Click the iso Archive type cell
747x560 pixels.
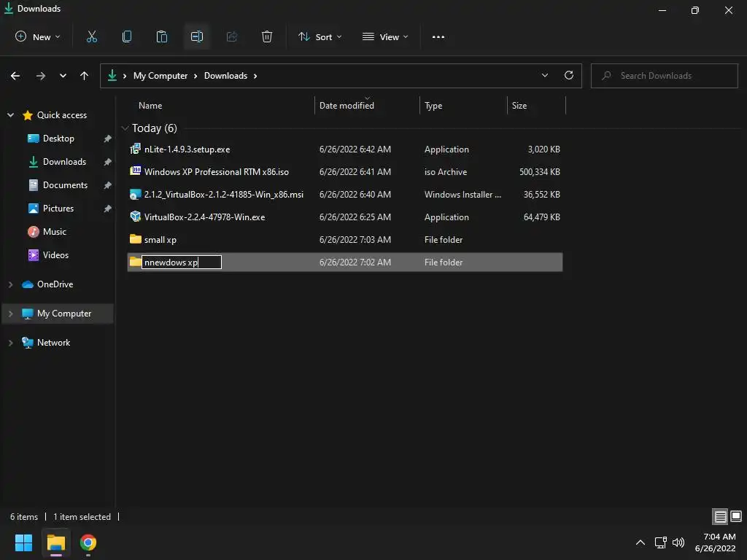point(446,171)
